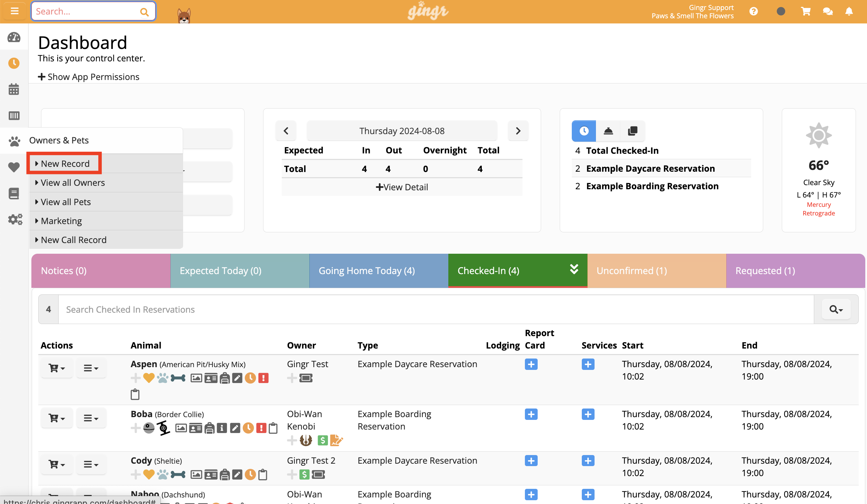Open the barcode sidebar icon

(x=14, y=115)
